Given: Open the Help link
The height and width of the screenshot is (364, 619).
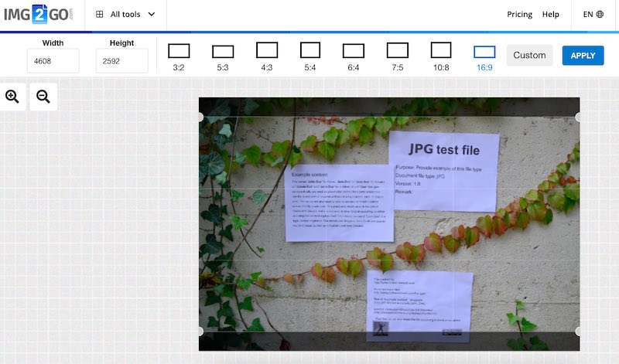Looking at the screenshot, I should [x=551, y=14].
